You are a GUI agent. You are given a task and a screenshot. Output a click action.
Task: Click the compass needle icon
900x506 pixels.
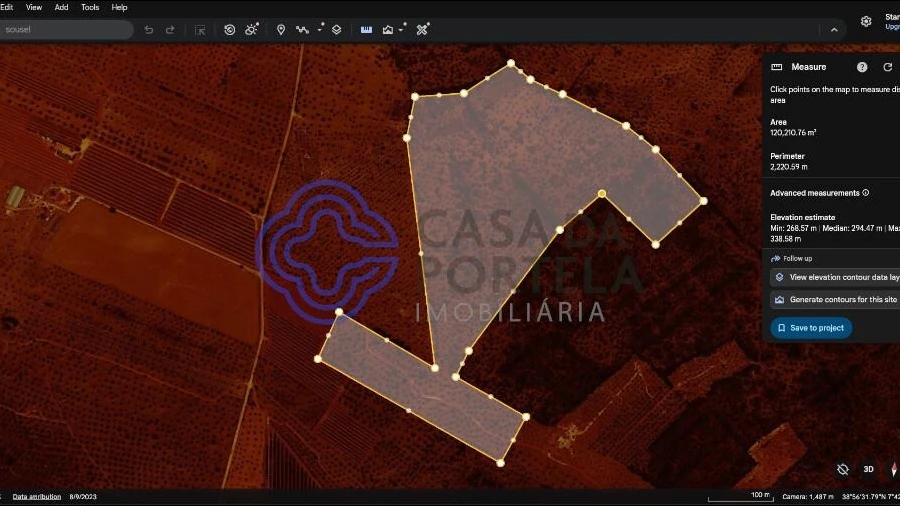click(x=894, y=469)
